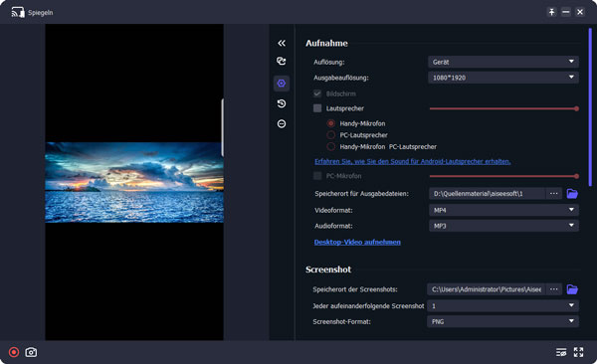
Task: Start recording with the red record button
Action: click(x=14, y=352)
